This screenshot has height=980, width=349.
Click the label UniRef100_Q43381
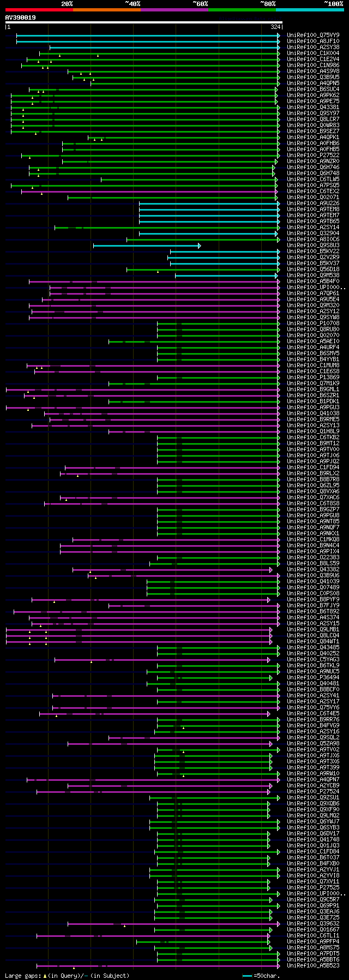tap(313, 107)
